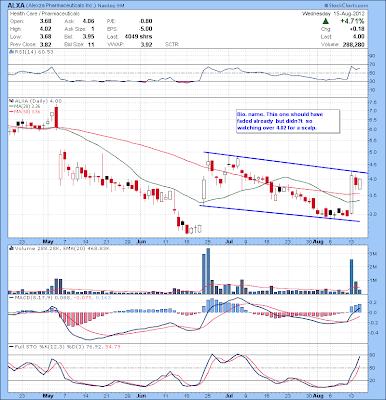Image resolution: width=386 pixels, height=400 pixels.
Task: Click the ALXA ticker symbol title
Action: click(16, 6)
